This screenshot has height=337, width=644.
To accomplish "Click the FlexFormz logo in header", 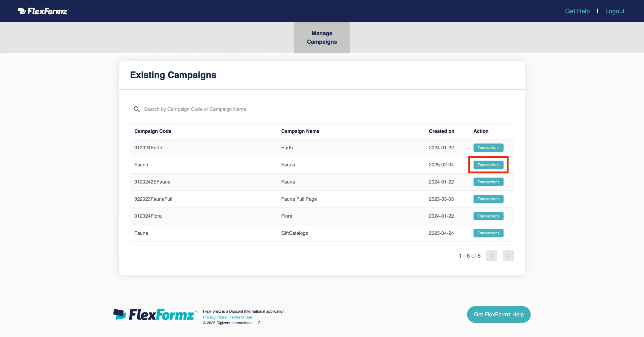I will click(43, 11).
